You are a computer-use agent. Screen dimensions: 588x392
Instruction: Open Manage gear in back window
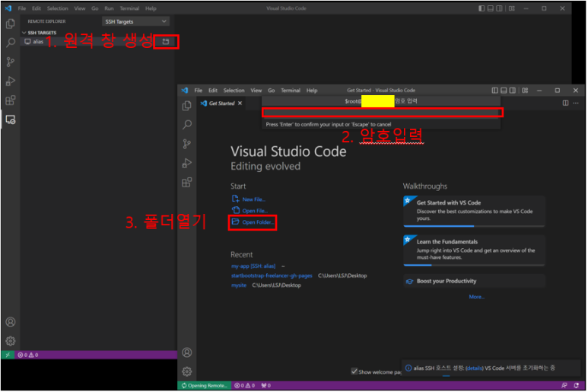pyautogui.click(x=11, y=341)
